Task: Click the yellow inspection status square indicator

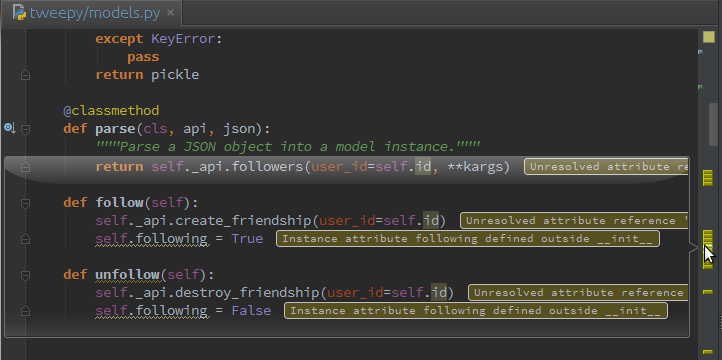Action: pos(708,37)
